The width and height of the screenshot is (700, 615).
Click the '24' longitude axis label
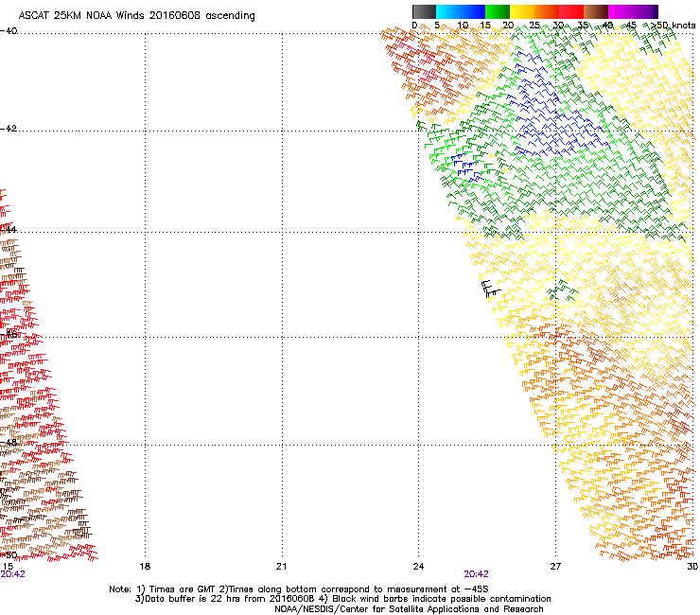tap(418, 567)
